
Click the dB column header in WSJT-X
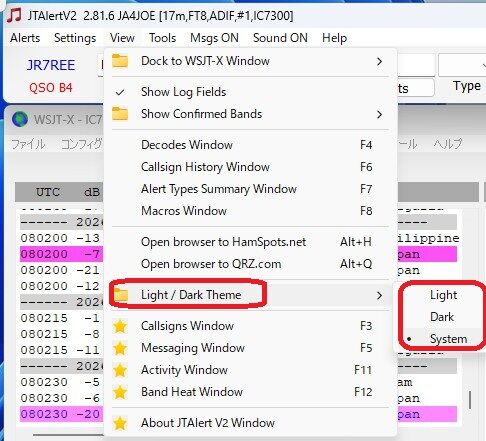tap(92, 192)
